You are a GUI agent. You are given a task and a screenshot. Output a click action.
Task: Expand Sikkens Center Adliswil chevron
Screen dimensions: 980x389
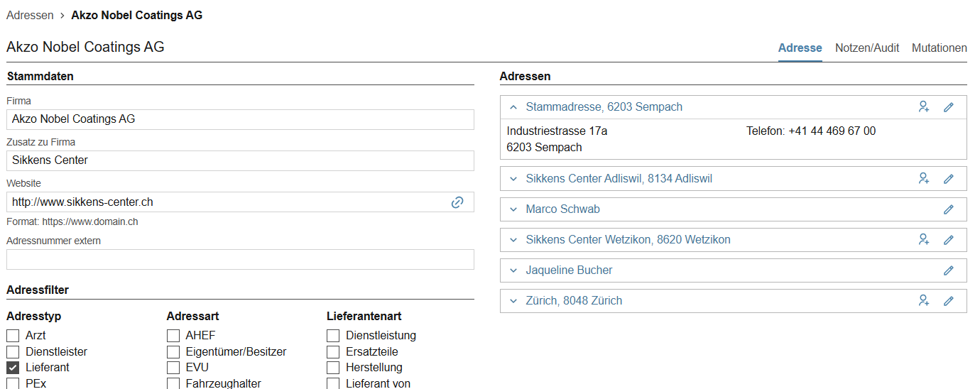pos(513,179)
